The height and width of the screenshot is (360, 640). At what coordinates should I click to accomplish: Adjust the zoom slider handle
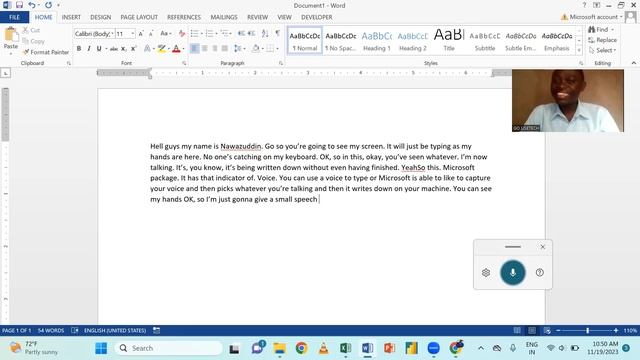tap(587, 331)
